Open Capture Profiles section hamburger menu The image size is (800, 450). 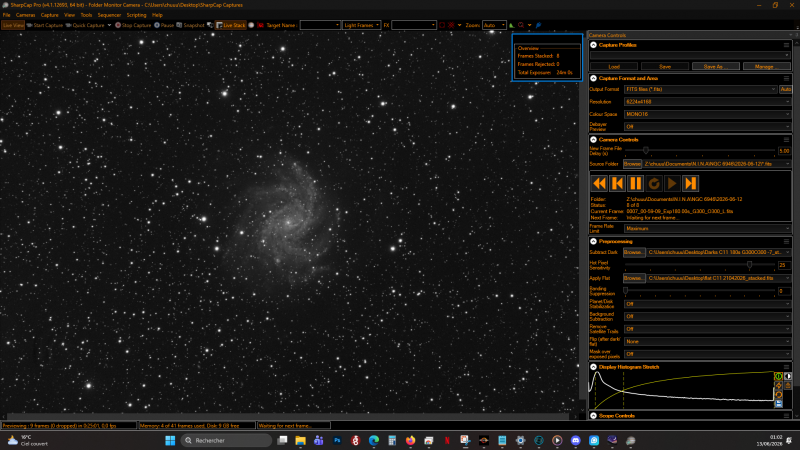pos(786,45)
